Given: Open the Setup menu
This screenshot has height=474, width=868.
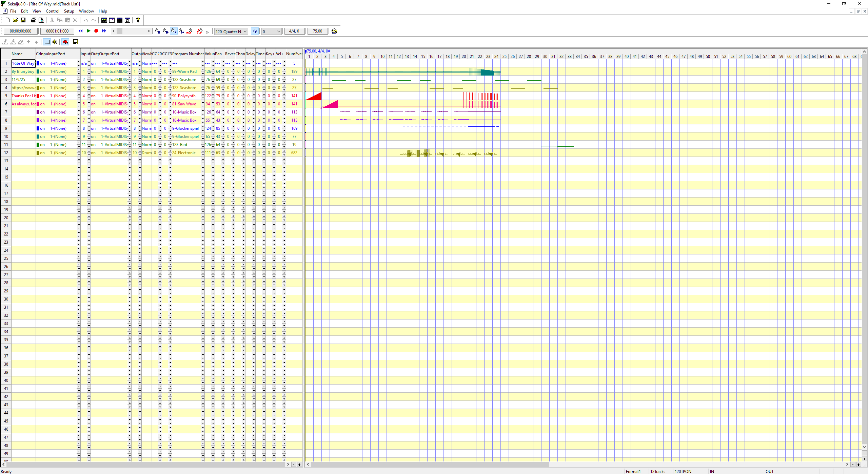Looking at the screenshot, I should pos(69,11).
